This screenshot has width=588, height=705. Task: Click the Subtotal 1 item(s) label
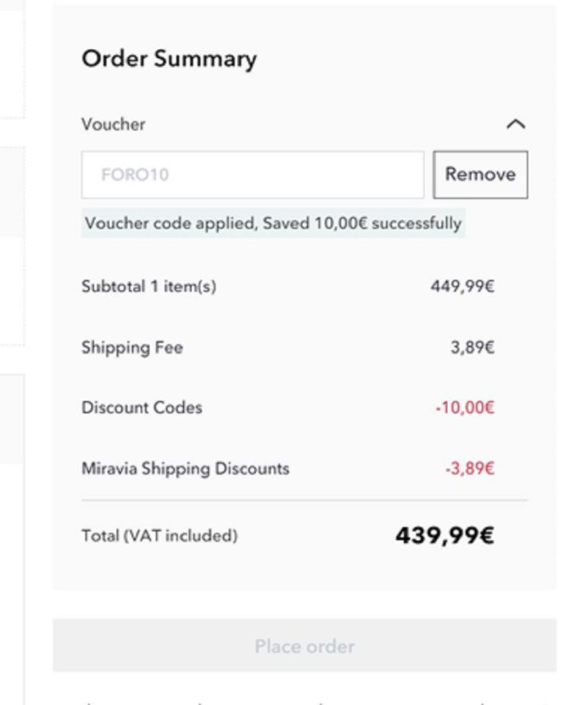[149, 286]
